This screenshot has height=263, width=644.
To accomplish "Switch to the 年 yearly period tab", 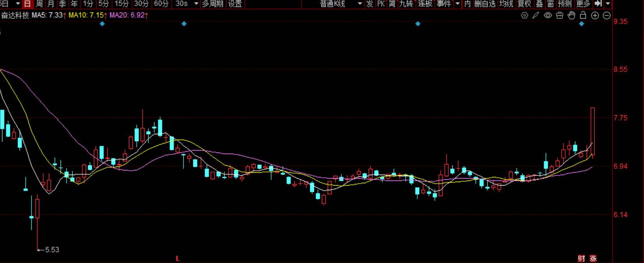I will click(x=74, y=4).
